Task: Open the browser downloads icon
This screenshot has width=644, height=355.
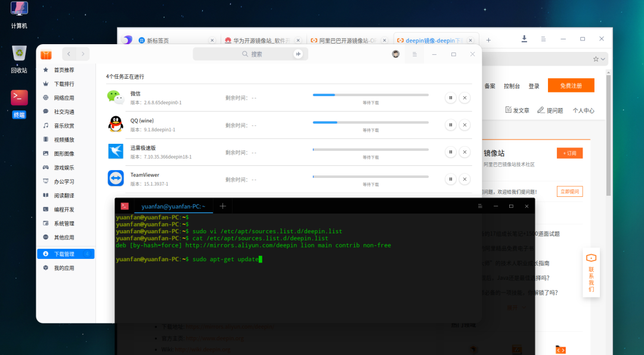Action: click(x=524, y=39)
